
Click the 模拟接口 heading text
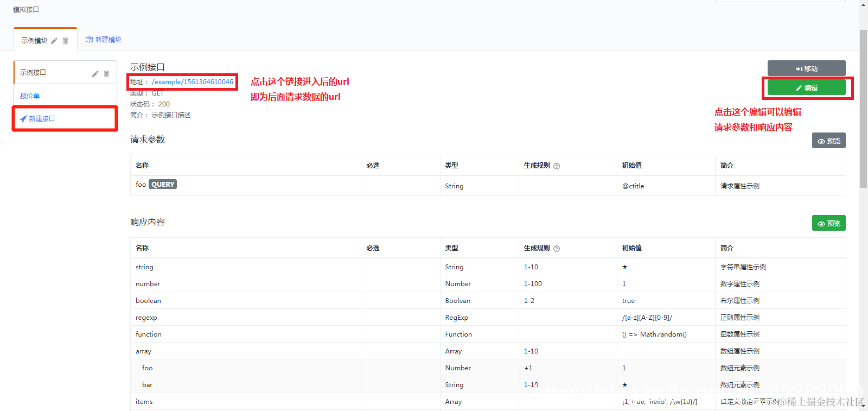(x=26, y=10)
